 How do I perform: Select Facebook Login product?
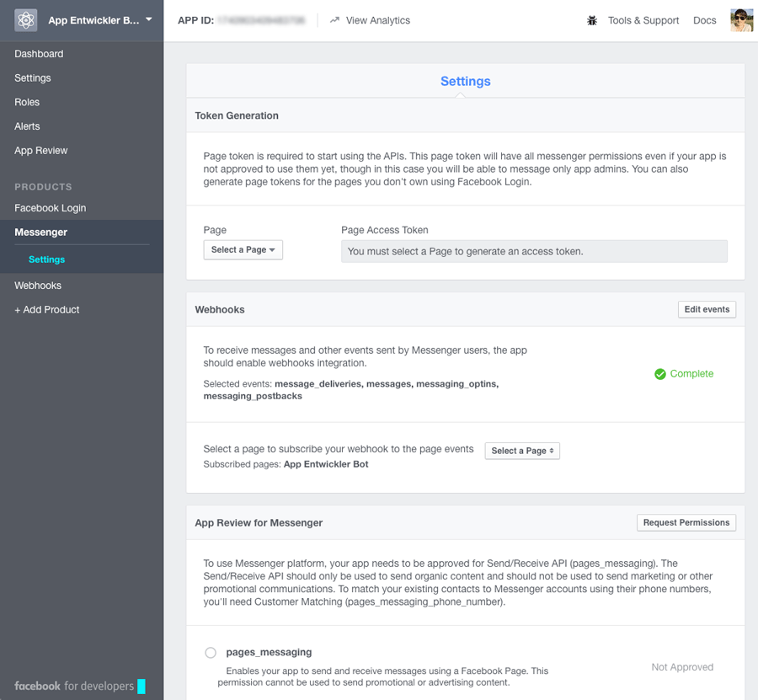[x=51, y=208]
